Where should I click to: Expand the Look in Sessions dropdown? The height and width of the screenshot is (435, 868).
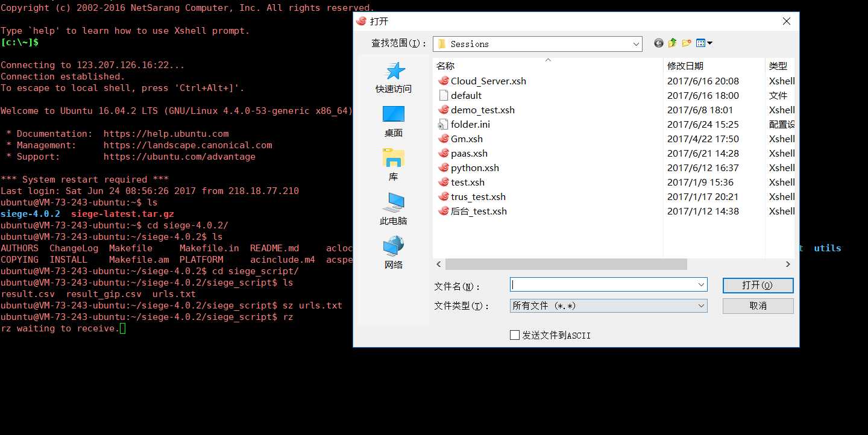tap(636, 44)
